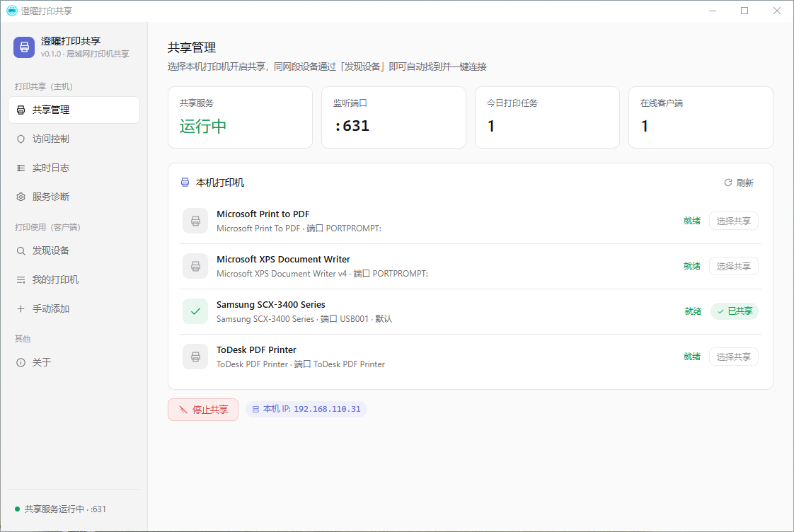The width and height of the screenshot is (794, 532).
Task: Open 我的打印机 page
Action: 74,279
